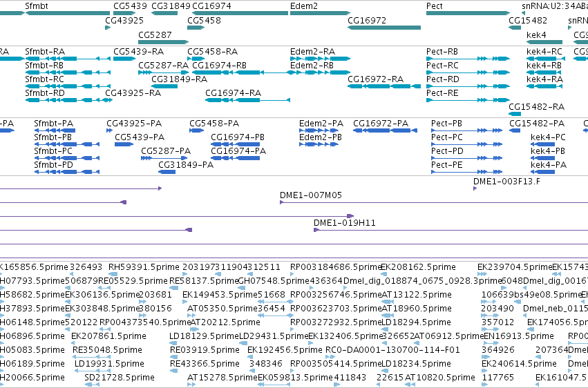Click the CG16974-RA transcript label

[x=234, y=93]
